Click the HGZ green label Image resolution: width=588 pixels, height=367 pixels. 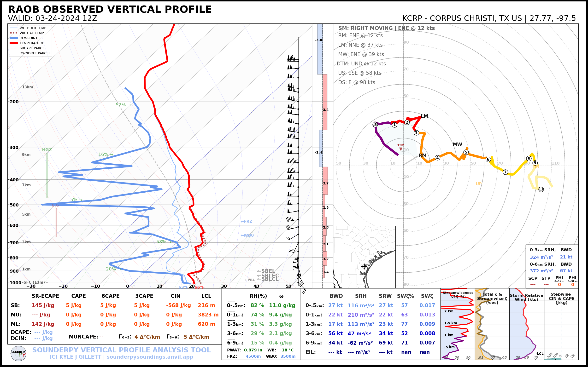47,150
